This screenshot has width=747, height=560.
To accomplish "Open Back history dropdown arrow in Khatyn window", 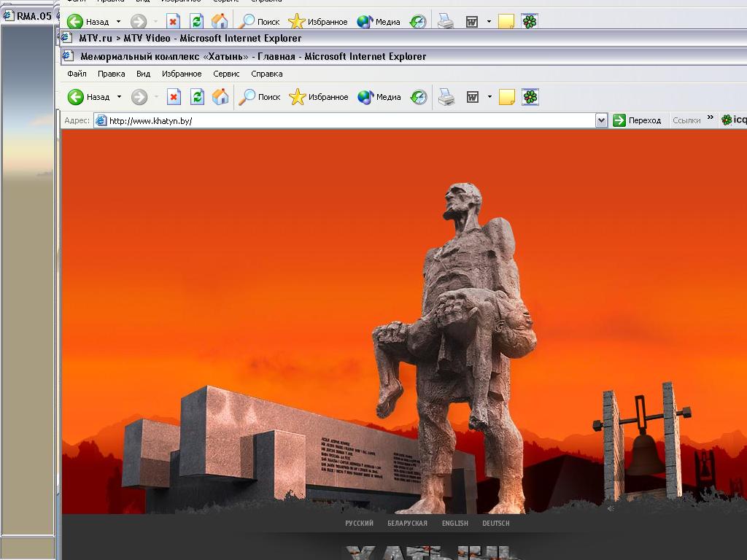I will [x=119, y=97].
